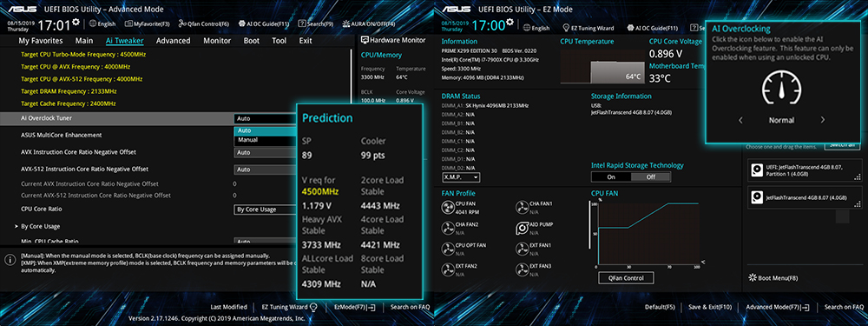Click the CPU FAN profile fan icon
This screenshot has height=326, width=868.
[x=448, y=208]
